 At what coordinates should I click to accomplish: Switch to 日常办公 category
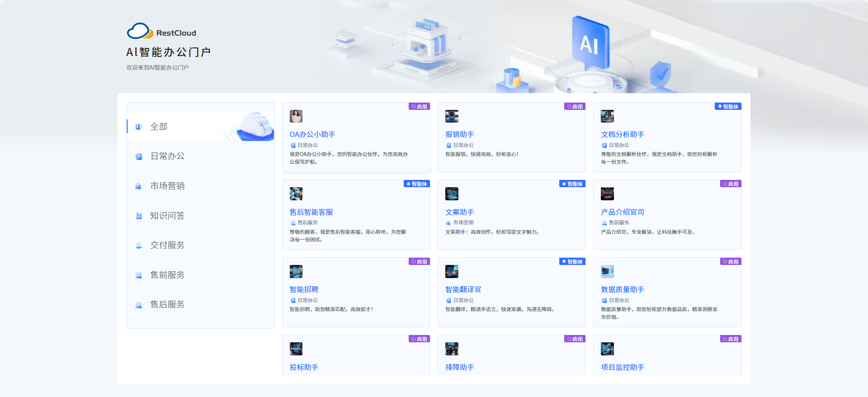coord(167,156)
